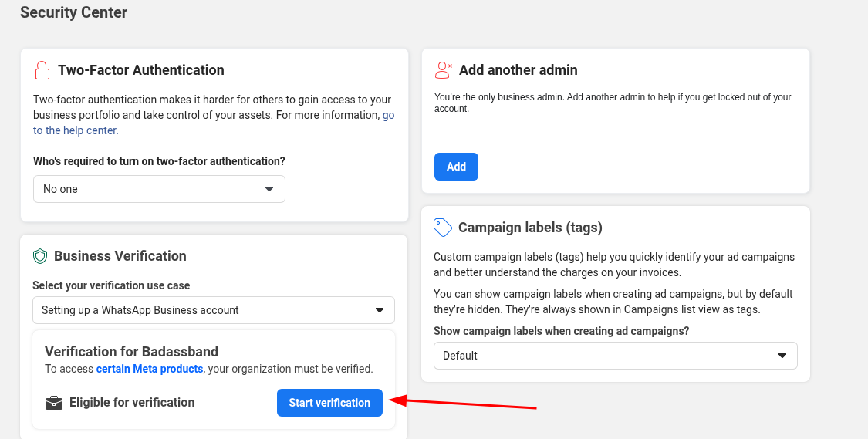The image size is (868, 439).
Task: Select the Business Verification heading
Action: pos(120,256)
